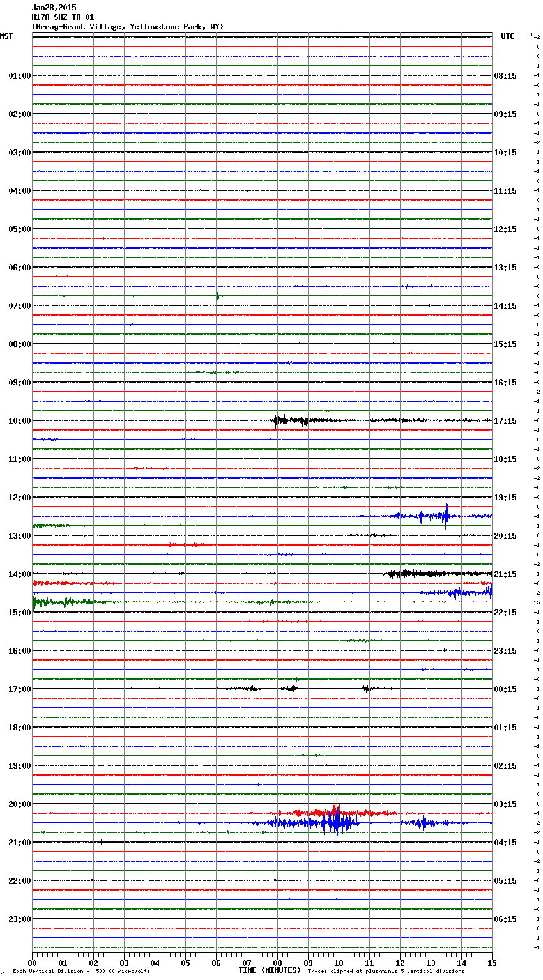Click minute 08 on the bottom axis
Screen dimensions: 543x980
(x=277, y=963)
